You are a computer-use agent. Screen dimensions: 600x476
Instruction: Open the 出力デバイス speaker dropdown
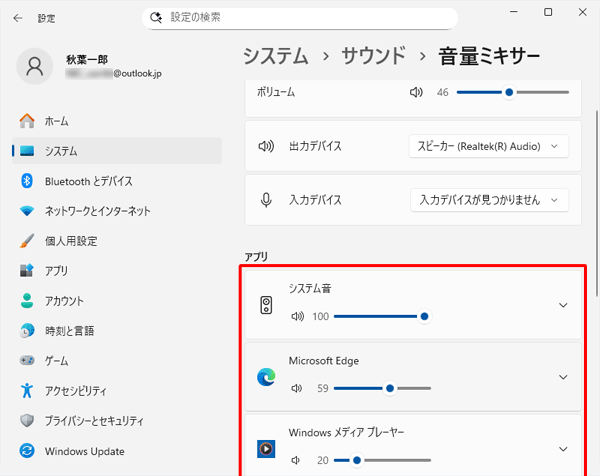pyautogui.click(x=488, y=146)
